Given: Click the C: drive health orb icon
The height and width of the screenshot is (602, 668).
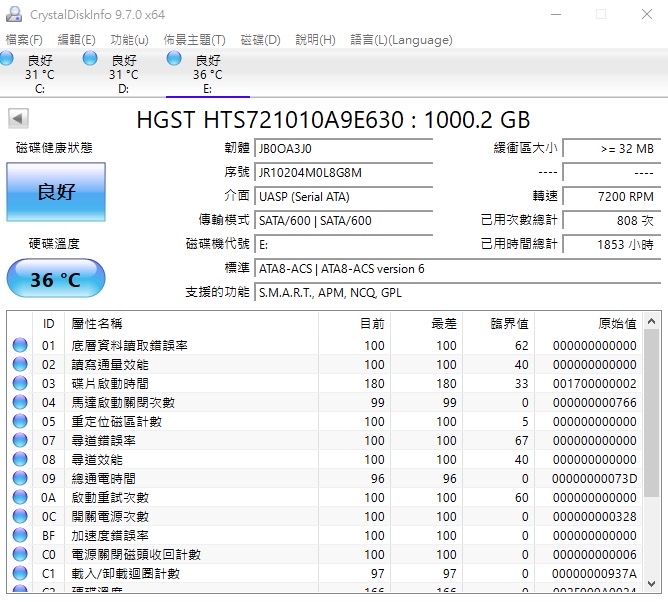Looking at the screenshot, I should [7, 60].
